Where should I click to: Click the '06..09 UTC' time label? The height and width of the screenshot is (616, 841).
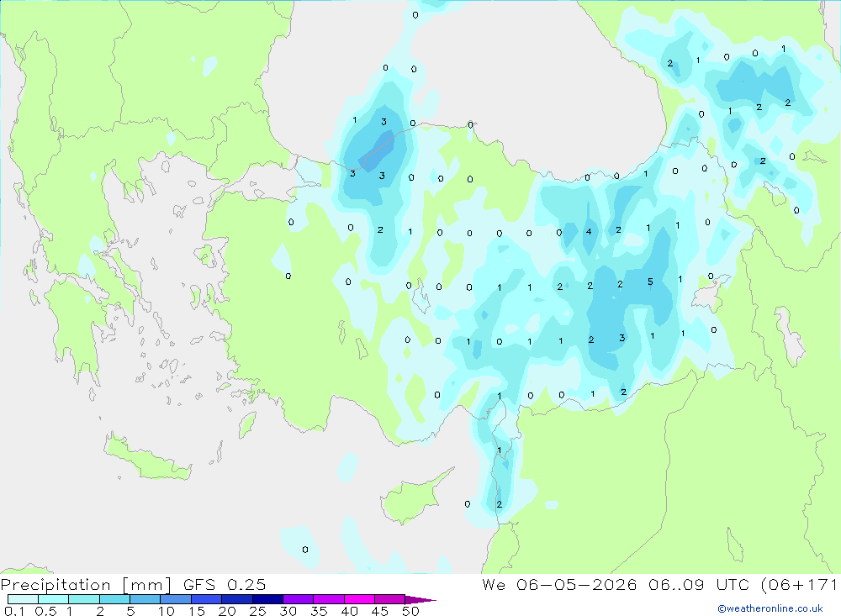point(700,584)
